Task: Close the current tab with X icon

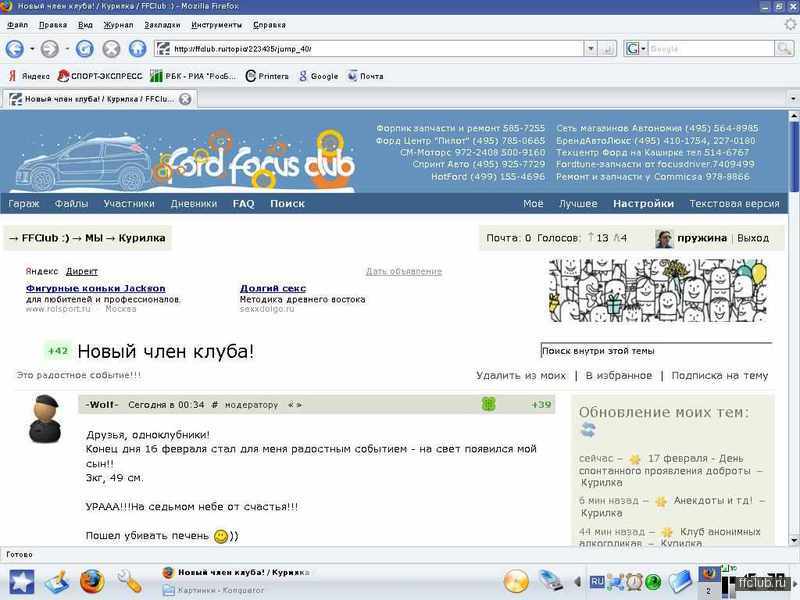Action: (185, 99)
